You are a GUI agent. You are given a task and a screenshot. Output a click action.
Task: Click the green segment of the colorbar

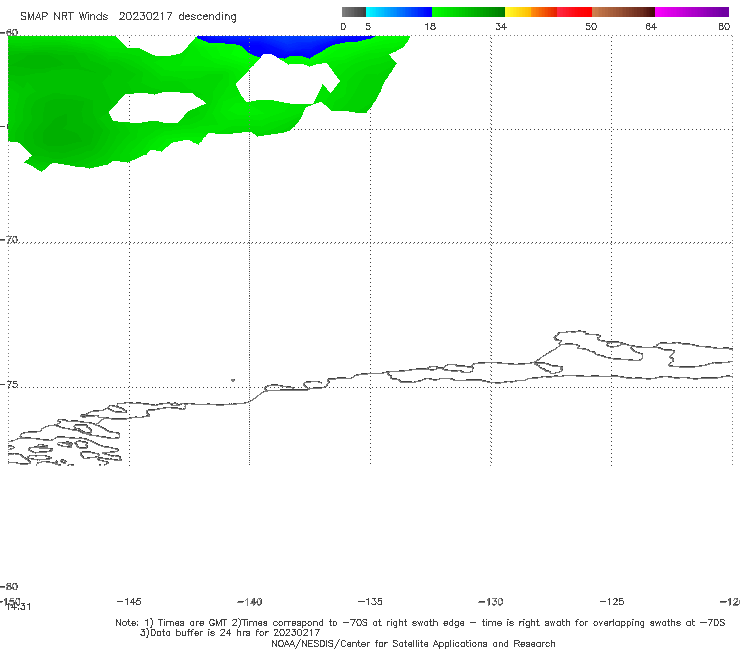(x=468, y=12)
